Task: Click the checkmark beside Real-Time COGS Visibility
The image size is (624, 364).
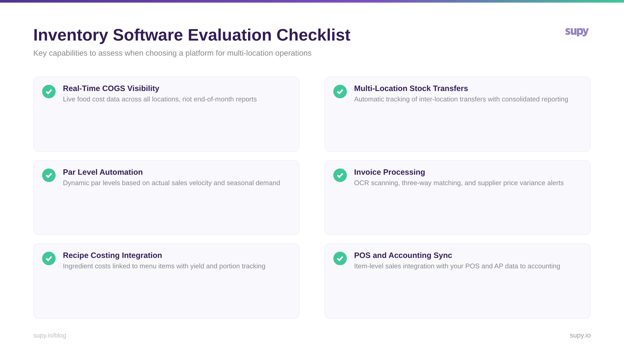Action: [x=49, y=92]
